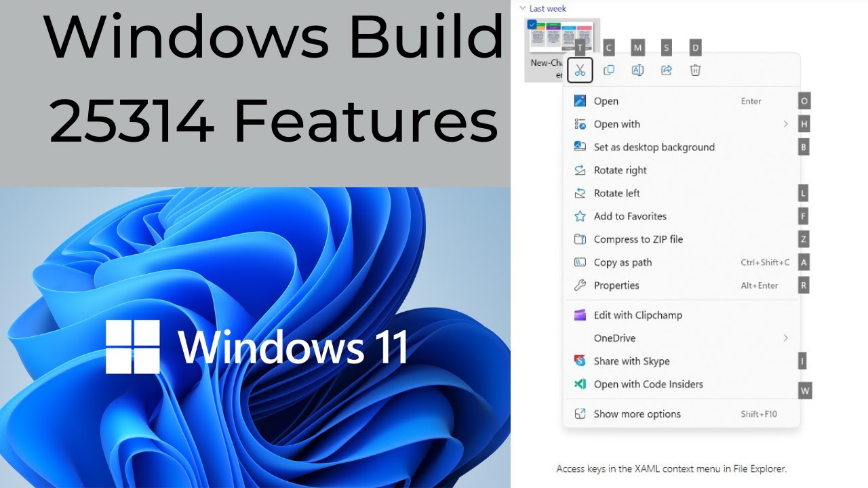Image resolution: width=868 pixels, height=488 pixels.
Task: Click the Open picture icon
Action: (x=580, y=101)
